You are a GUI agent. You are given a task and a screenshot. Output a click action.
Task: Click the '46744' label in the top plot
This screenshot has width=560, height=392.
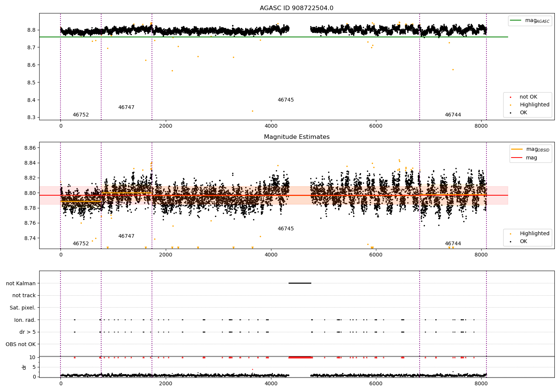point(453,115)
